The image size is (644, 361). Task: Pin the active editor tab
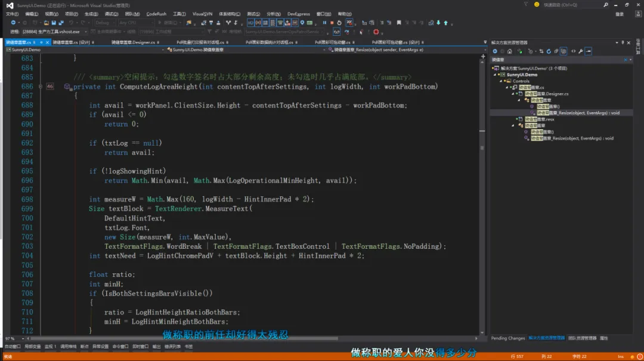tap(41, 42)
